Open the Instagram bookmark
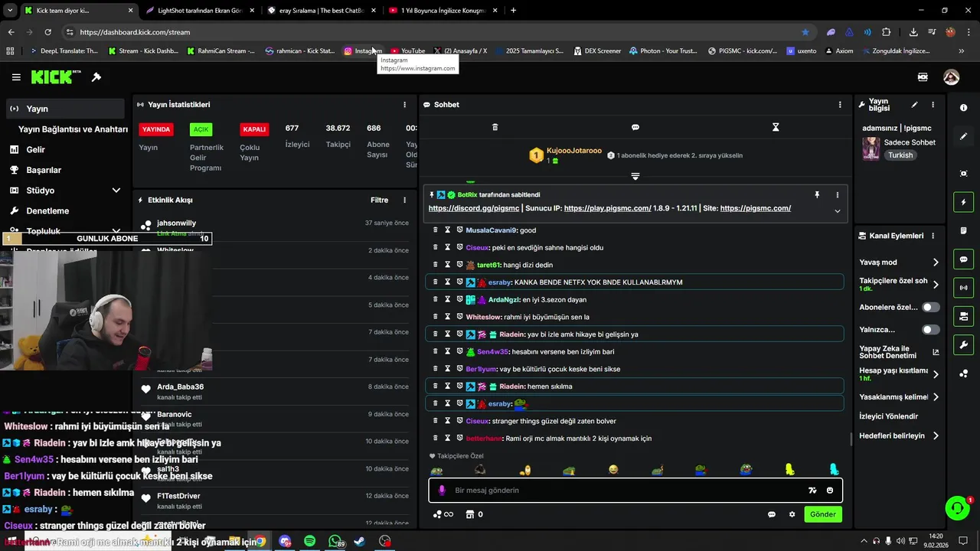 pyautogui.click(x=363, y=51)
